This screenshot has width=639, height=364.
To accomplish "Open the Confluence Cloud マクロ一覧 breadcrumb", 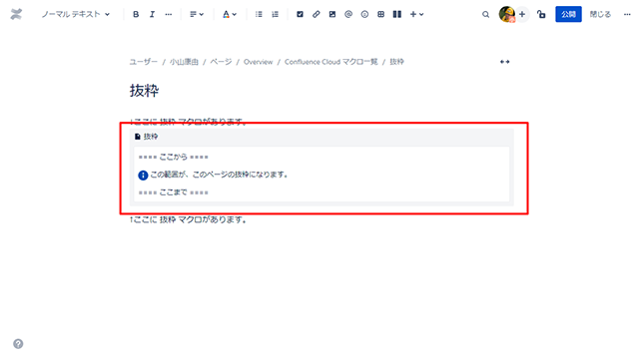I will coord(330,62).
